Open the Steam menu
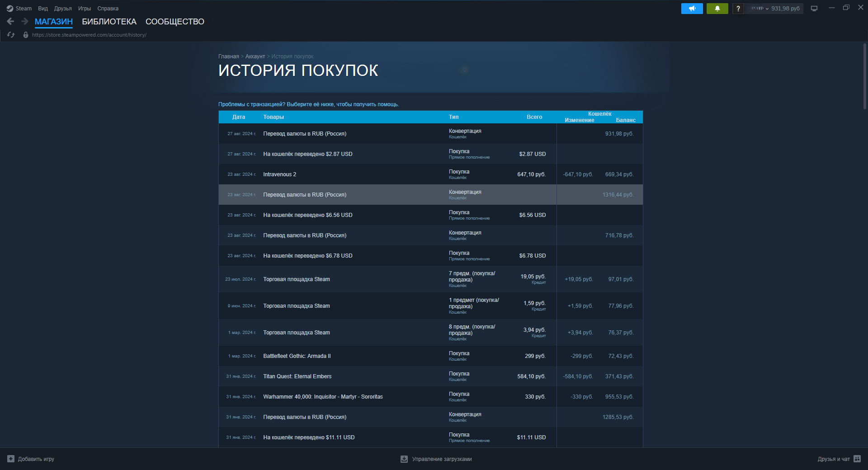This screenshot has height=470, width=868. [24, 9]
